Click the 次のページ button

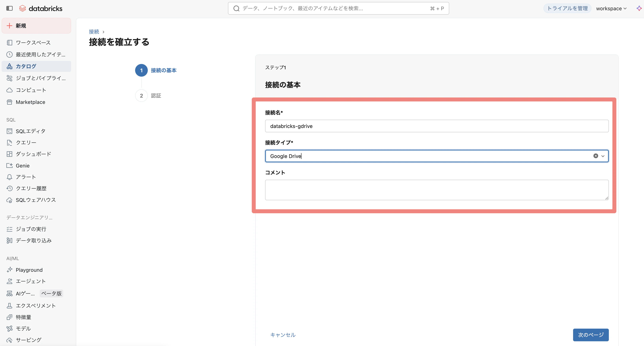590,335
